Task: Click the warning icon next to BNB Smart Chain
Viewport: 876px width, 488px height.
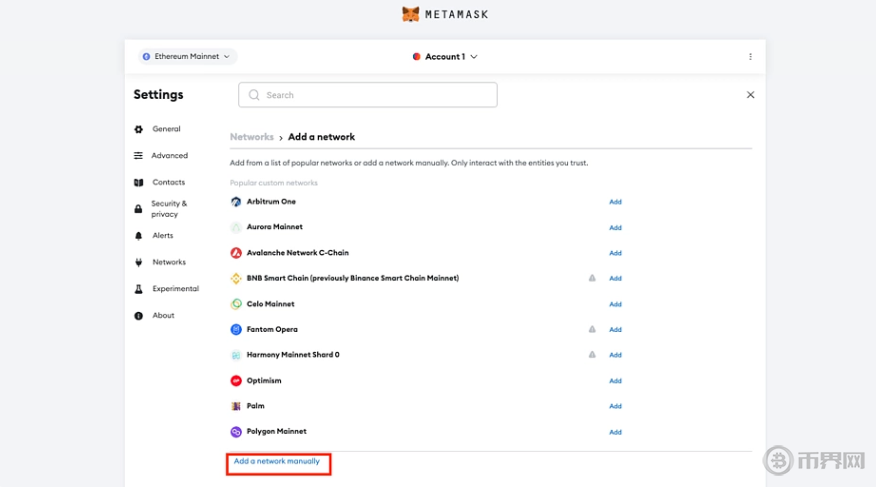Action: coord(592,278)
